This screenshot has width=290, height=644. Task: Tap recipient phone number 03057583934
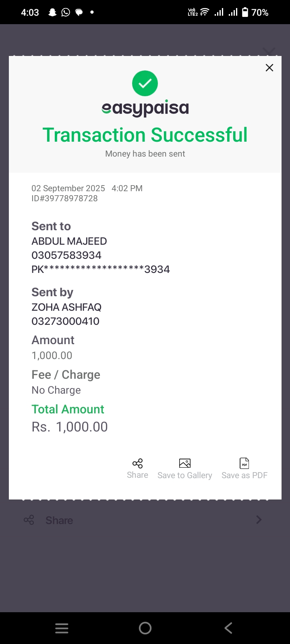click(66, 255)
